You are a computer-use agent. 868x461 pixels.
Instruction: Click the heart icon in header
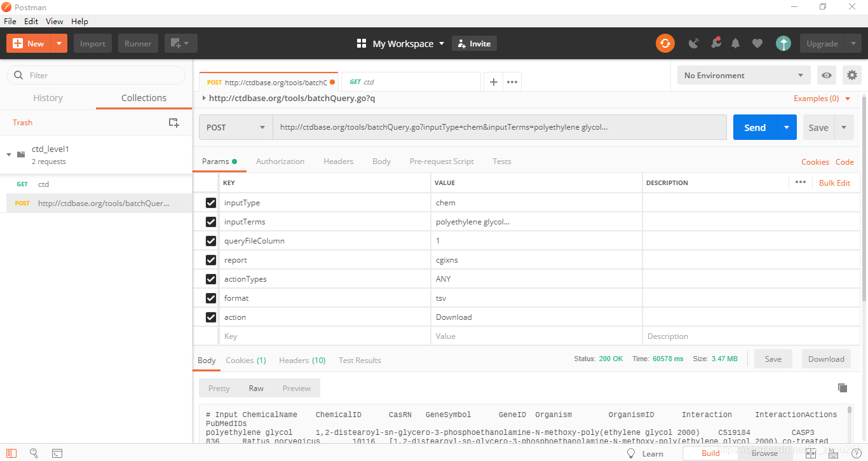click(757, 43)
